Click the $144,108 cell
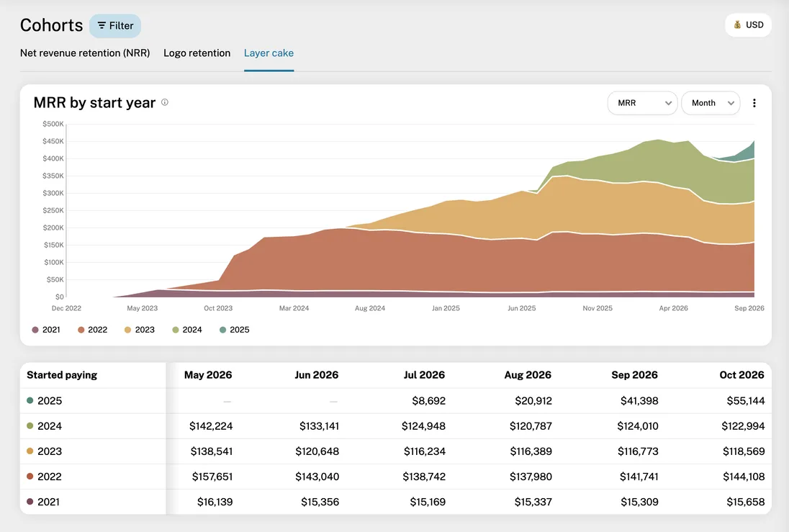The height and width of the screenshot is (532, 789). coord(743,476)
